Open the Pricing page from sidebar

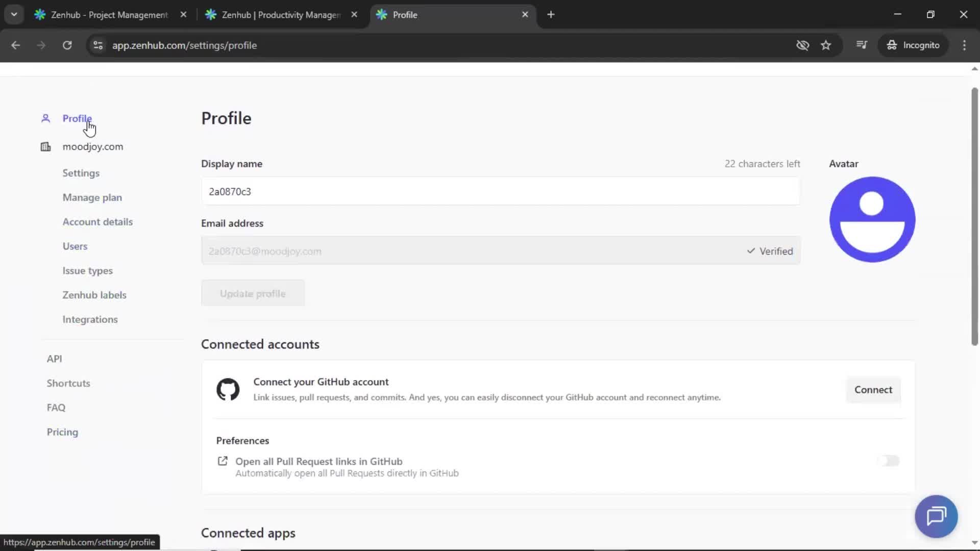pos(62,432)
